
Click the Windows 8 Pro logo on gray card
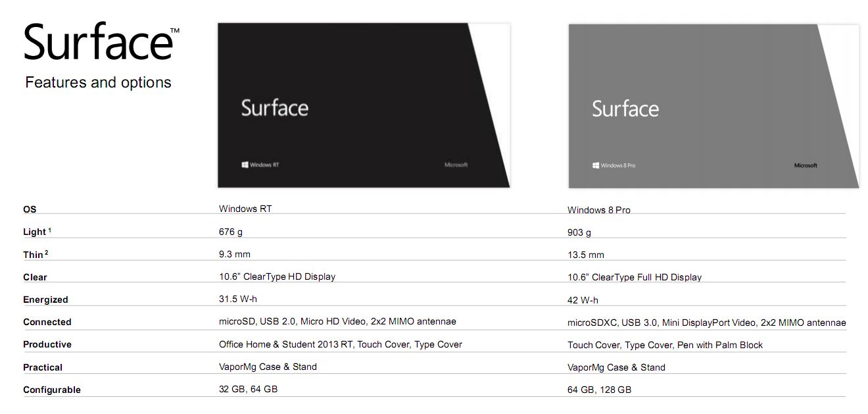coord(614,165)
